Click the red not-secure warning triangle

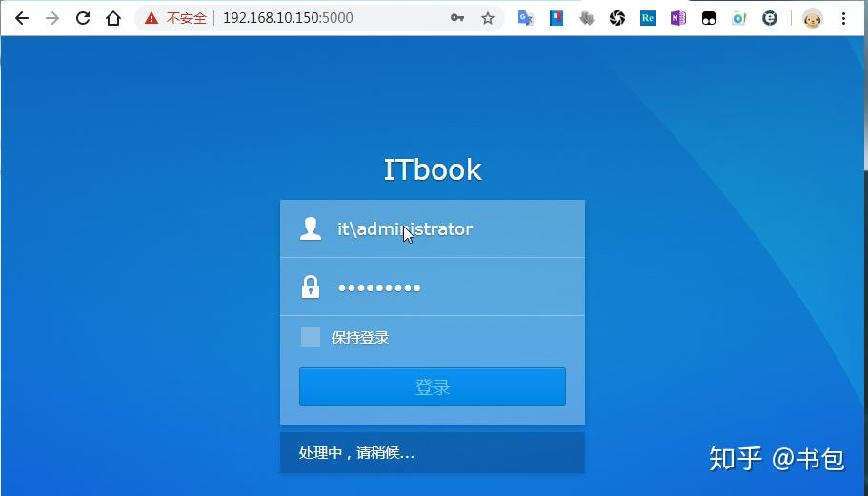coord(151,18)
